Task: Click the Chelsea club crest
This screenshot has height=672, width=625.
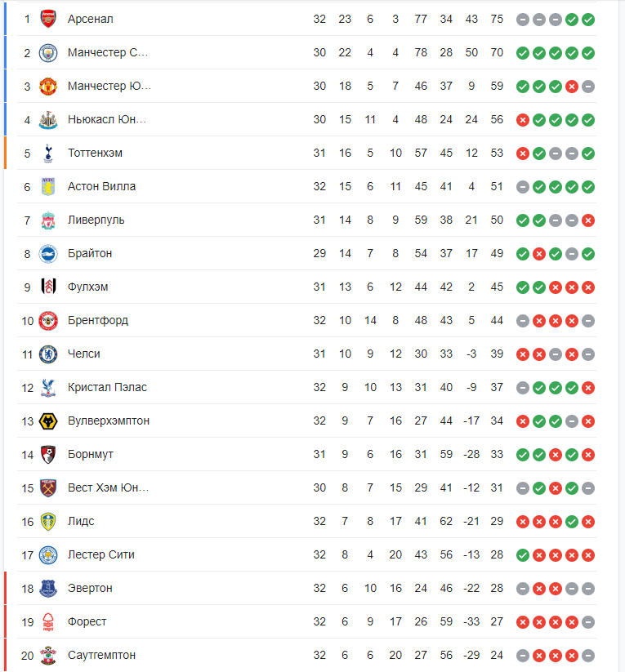Action: 48,354
